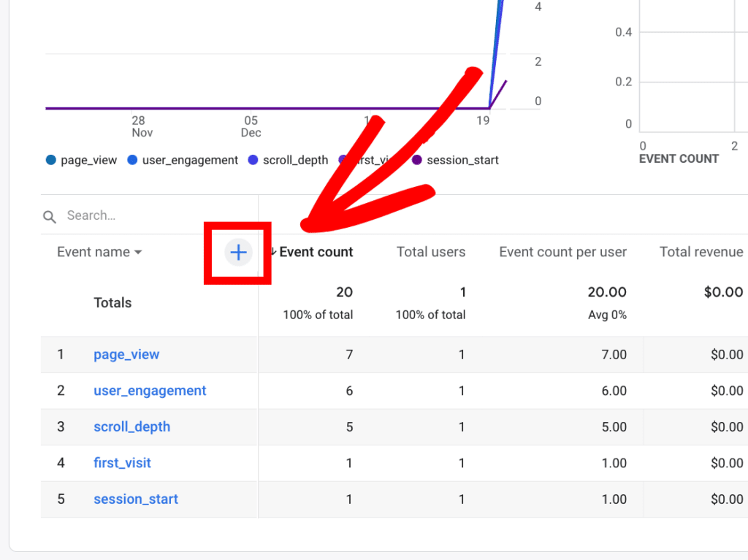Click the search magnifying glass icon
This screenshot has height=560, width=748.
coord(49,216)
